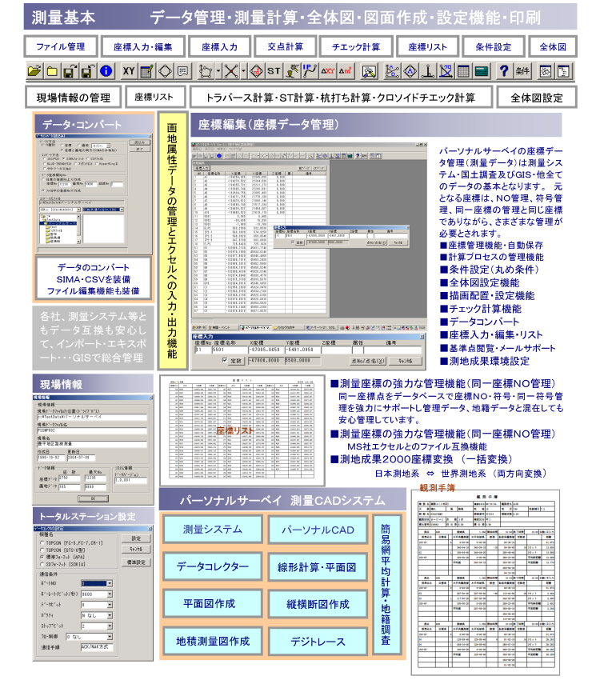Click the folder tree scrollbar in convert dialog
The width and height of the screenshot is (600, 700).
click(78, 229)
